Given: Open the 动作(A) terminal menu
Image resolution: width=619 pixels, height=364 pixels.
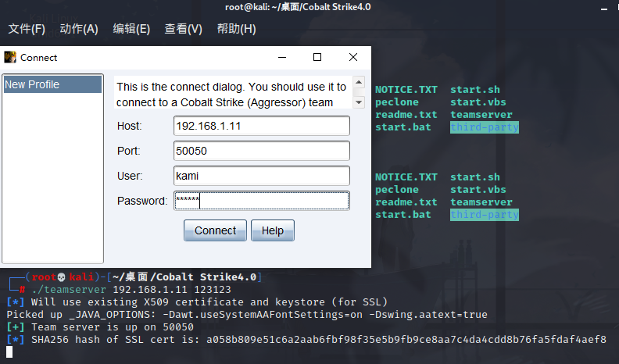Looking at the screenshot, I should point(79,29).
